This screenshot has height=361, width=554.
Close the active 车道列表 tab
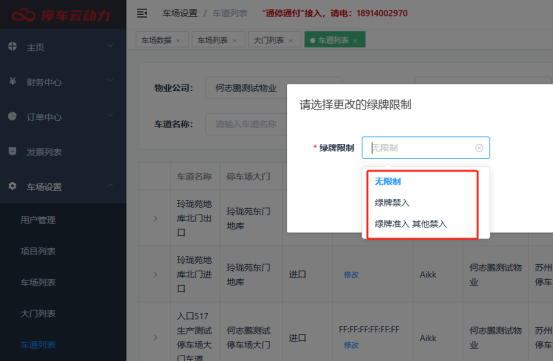coord(355,41)
